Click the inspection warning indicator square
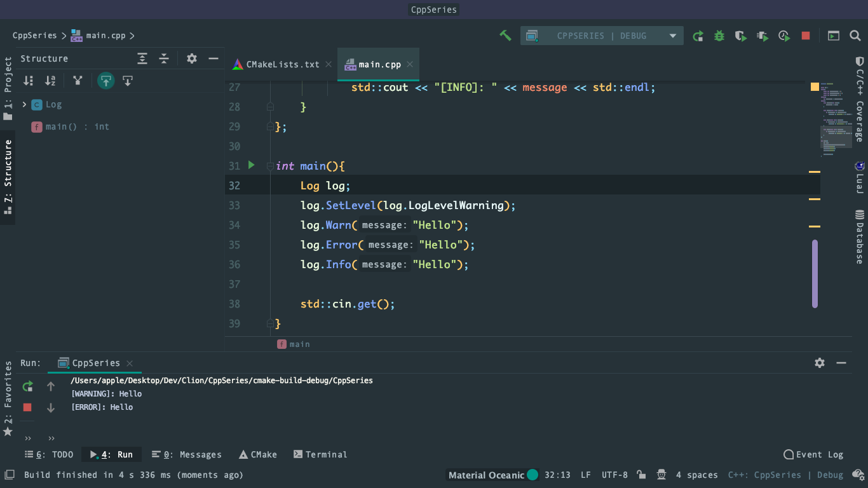The height and width of the screenshot is (488, 868). click(x=815, y=87)
